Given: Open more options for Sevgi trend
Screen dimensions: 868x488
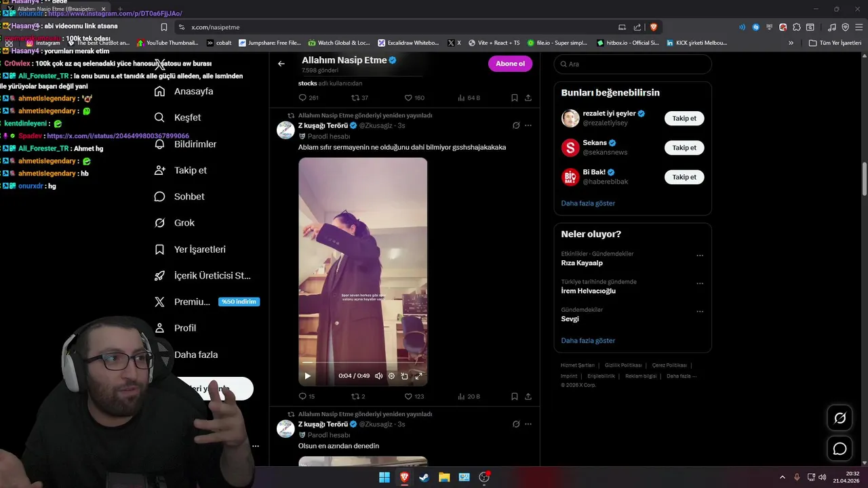Looking at the screenshot, I should 700,312.
